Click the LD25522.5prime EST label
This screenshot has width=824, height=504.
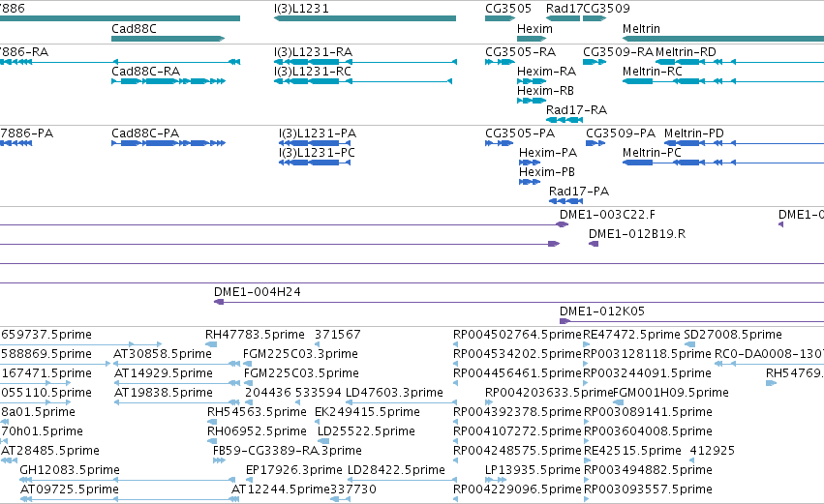[366, 431]
